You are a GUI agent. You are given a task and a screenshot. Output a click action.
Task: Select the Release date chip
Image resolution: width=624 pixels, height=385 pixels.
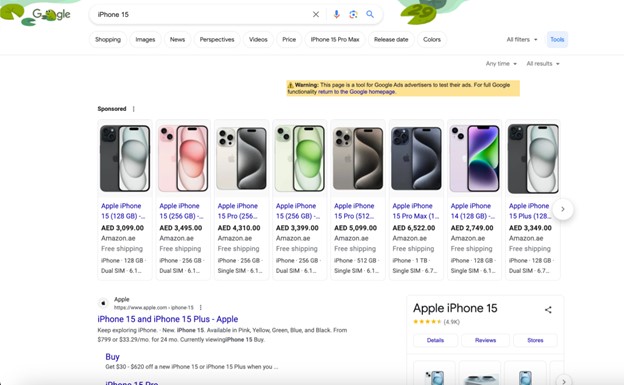pos(391,39)
